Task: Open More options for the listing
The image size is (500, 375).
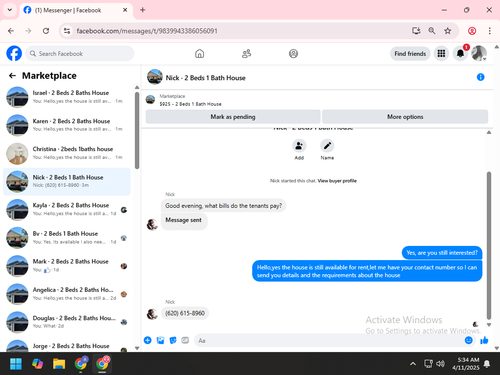Action: 405,117
